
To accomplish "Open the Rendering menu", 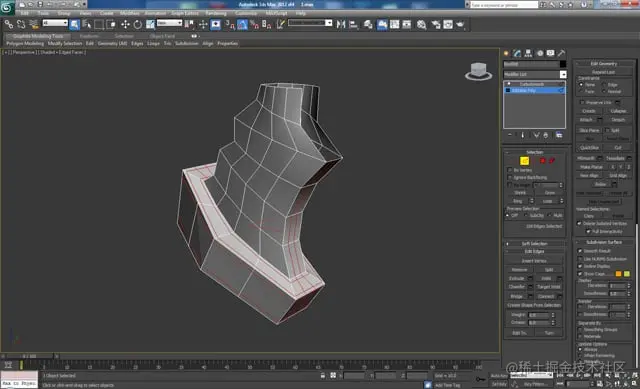I will click(216, 13).
